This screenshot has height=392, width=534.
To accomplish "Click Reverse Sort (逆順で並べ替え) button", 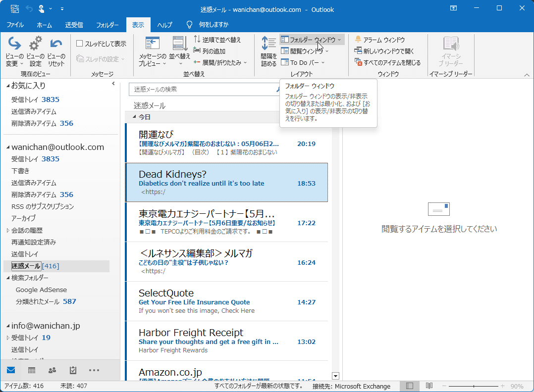I will 217,40.
